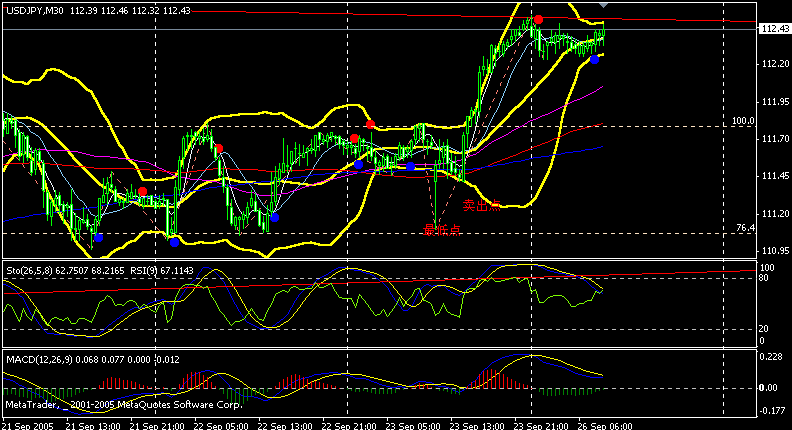Image resolution: width=792 pixels, height=430 pixels.
Task: Click the MACD(12,26,9) indicator label
Action: pyautogui.click(x=40, y=360)
